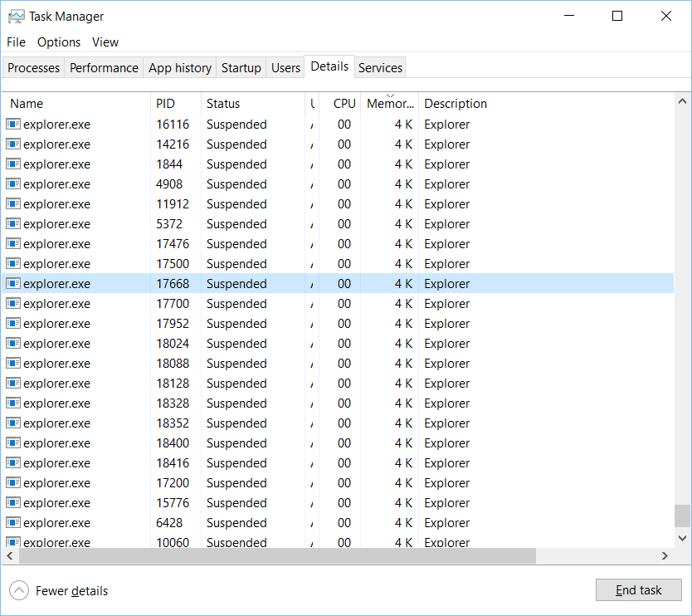This screenshot has height=616, width=692.
Task: Click the icon of explorer.exe PID 4908
Action: click(13, 184)
